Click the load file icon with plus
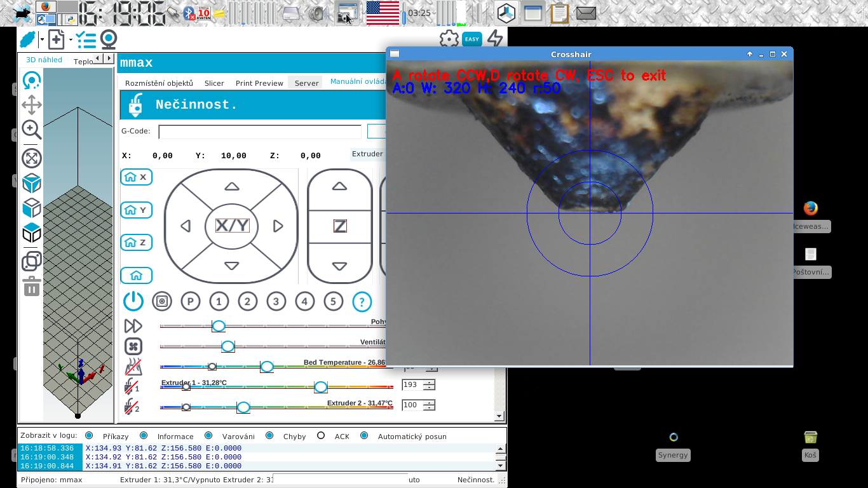This screenshot has width=868, height=488. tap(57, 39)
